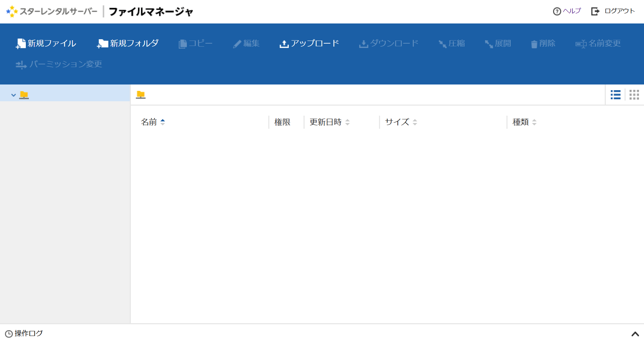644x343 pixels.
Task: Click the ログアウト logout button
Action: pos(613,11)
